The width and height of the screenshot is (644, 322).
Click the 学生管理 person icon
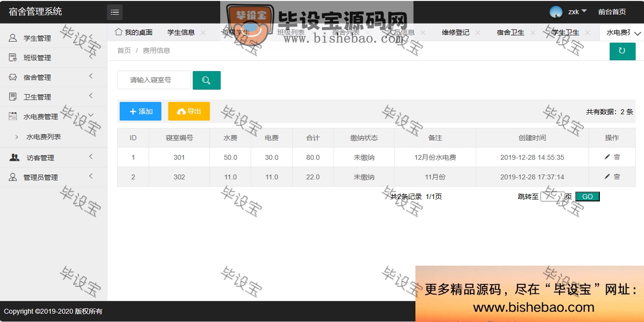coord(13,38)
